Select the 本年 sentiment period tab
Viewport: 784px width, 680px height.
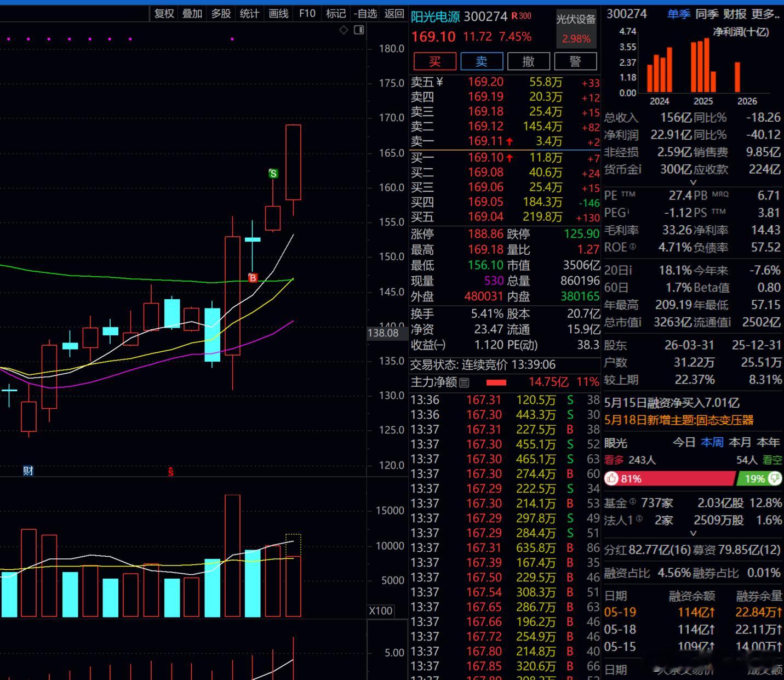[768, 442]
